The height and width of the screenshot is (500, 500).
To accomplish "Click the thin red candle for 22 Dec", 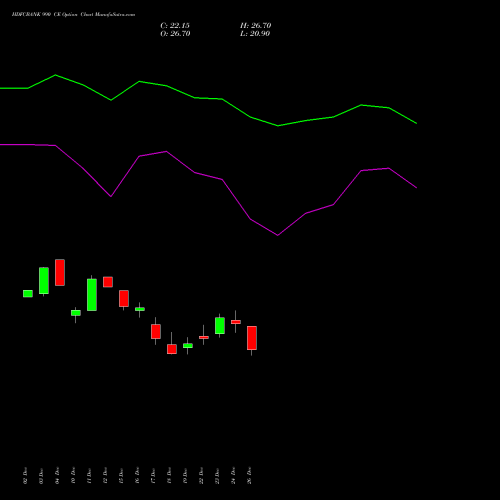I will (x=204, y=337).
